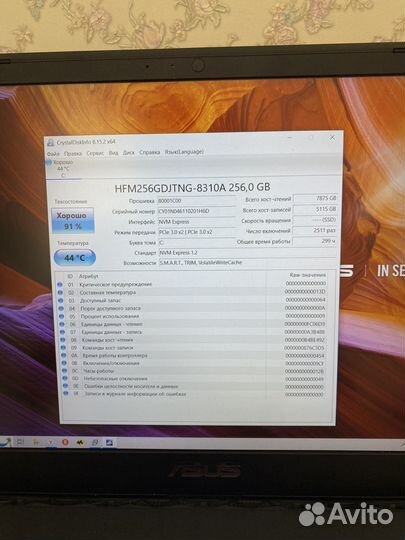Select the row Доступный запас

coord(193,300)
